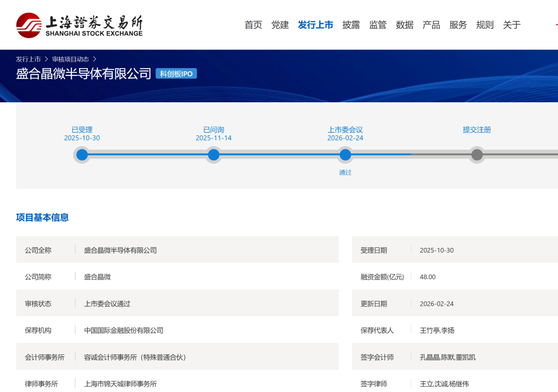Navigate to the 产品 menu
This screenshot has height=392, width=558.
coord(431,25)
